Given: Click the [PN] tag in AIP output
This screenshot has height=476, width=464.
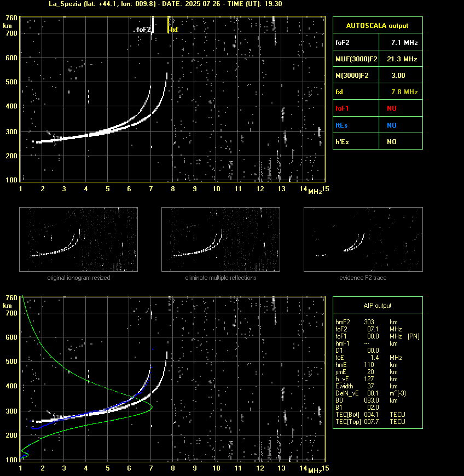Looking at the screenshot, I should click(414, 336).
